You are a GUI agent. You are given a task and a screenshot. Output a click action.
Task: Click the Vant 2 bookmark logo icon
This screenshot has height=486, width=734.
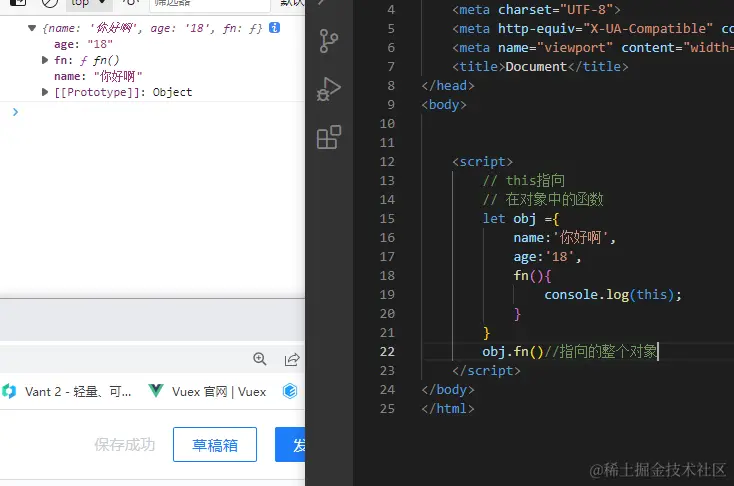click(9, 391)
